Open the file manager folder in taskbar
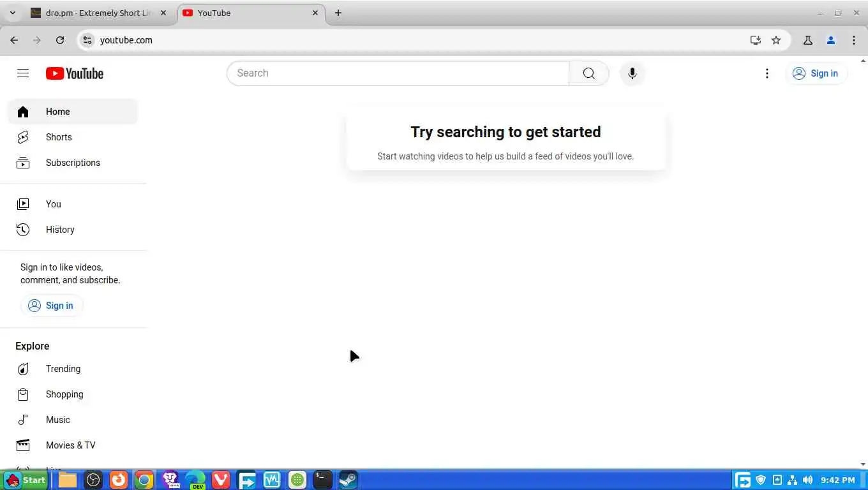The image size is (868, 490). [68, 480]
